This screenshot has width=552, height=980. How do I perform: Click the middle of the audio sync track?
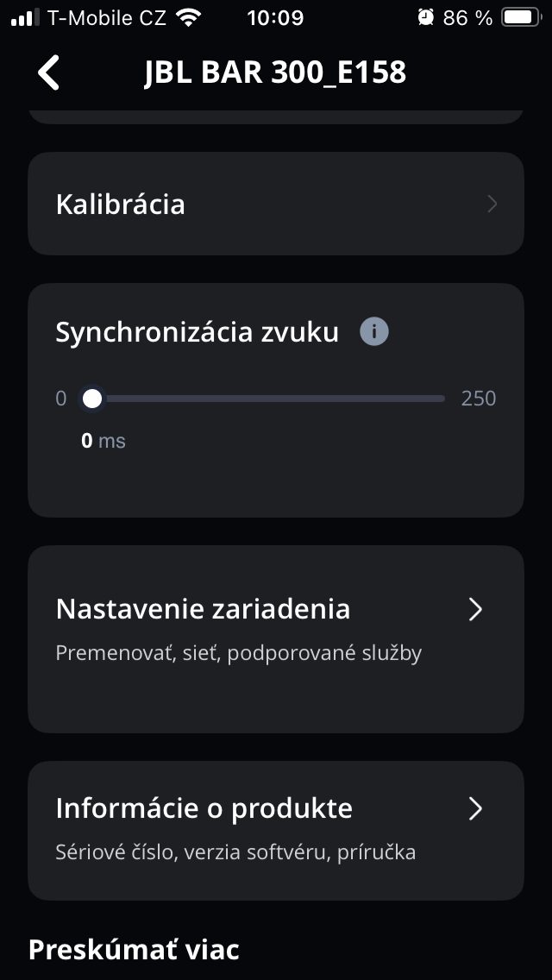[267, 399]
